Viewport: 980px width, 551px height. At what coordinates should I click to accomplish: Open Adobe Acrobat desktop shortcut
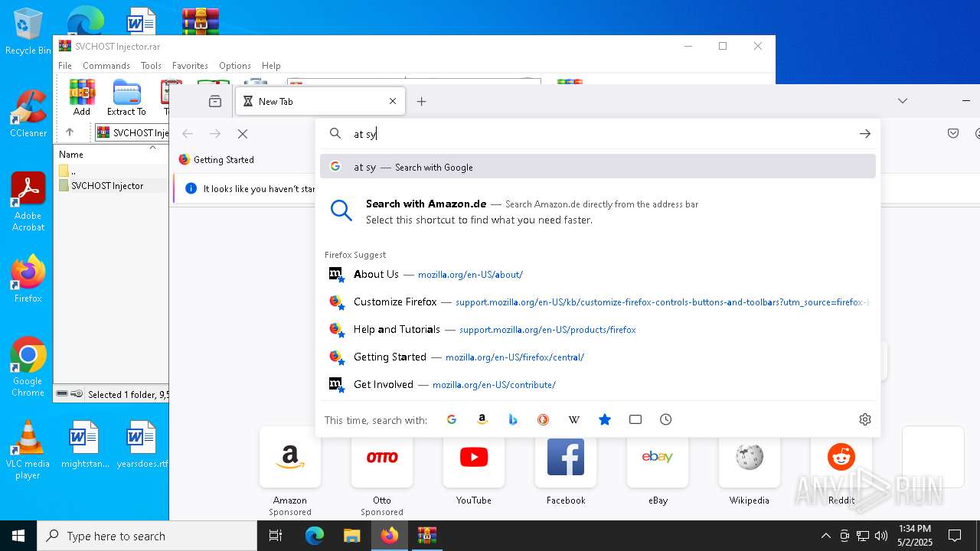coord(28,202)
